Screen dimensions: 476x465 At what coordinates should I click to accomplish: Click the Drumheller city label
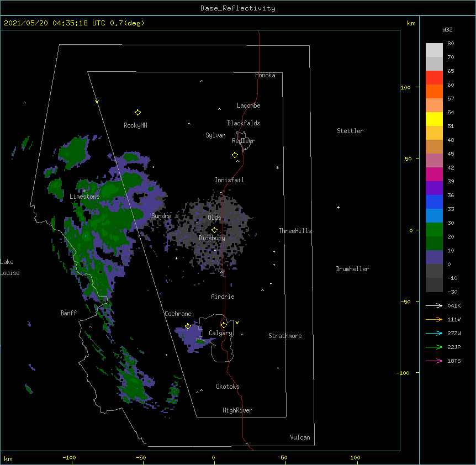tap(352, 269)
